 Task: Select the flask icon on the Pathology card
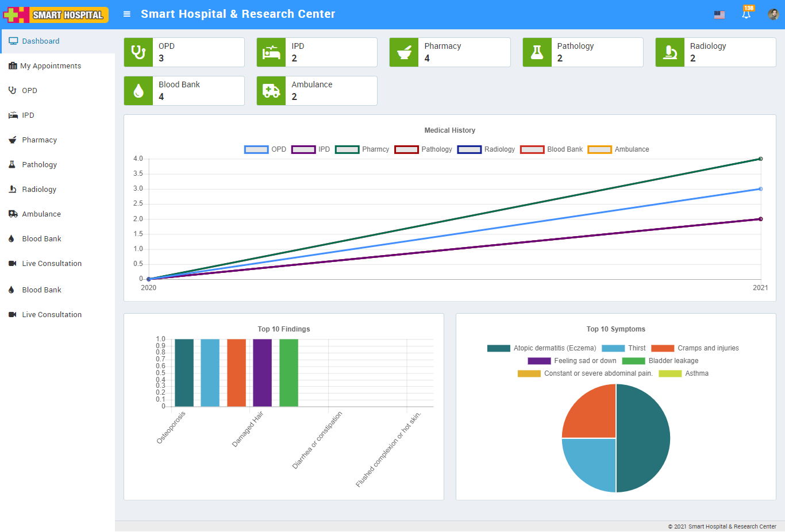click(x=537, y=52)
